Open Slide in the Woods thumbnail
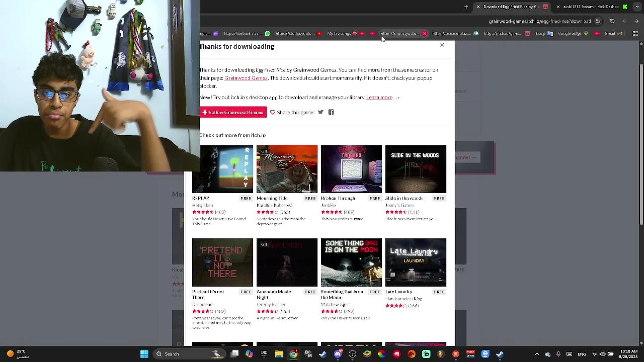Image resolution: width=644 pixels, height=362 pixels. click(416, 169)
